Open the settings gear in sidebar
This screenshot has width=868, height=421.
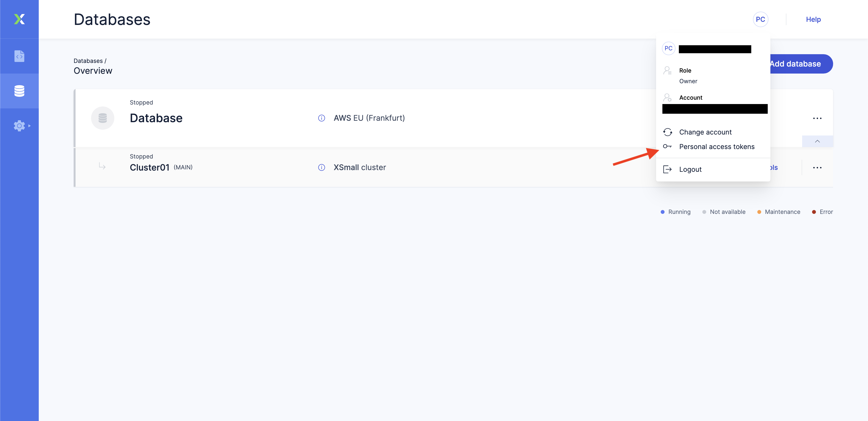[19, 126]
